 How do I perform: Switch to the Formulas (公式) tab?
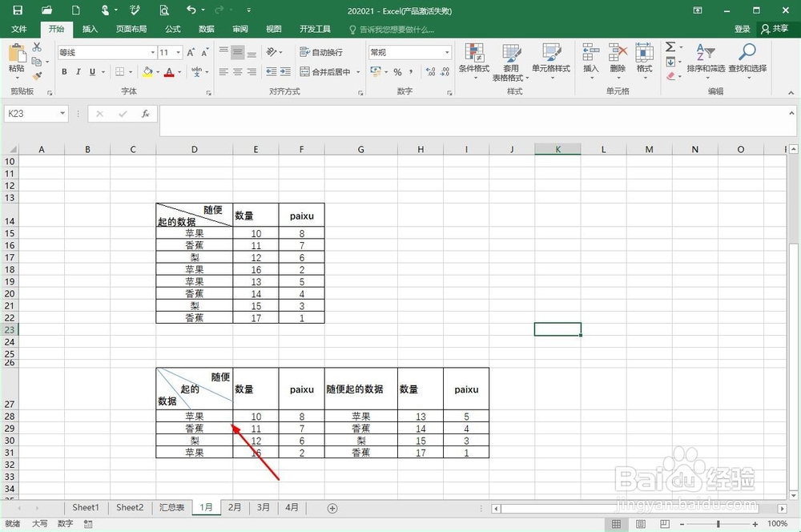point(173,29)
